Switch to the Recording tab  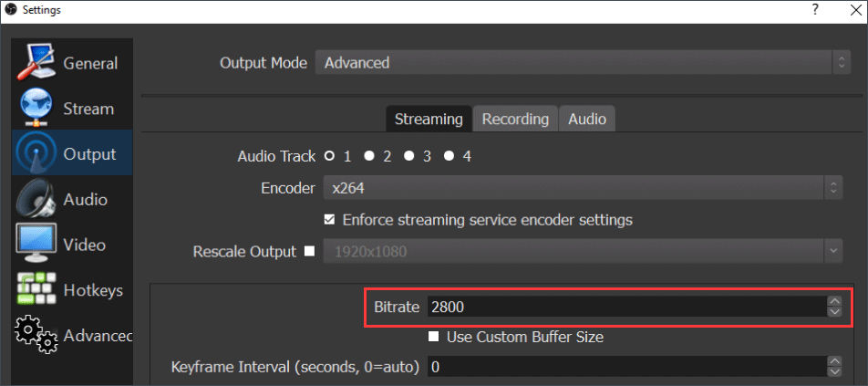(515, 119)
